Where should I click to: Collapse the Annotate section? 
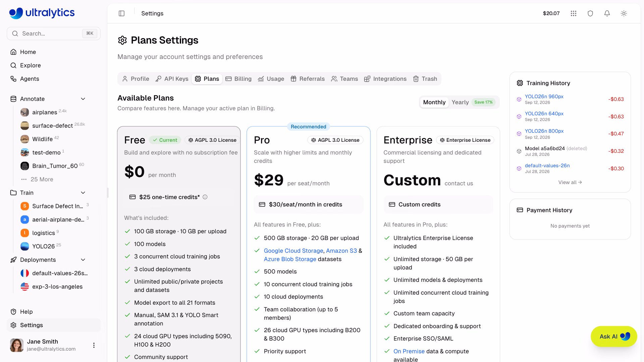(x=83, y=99)
